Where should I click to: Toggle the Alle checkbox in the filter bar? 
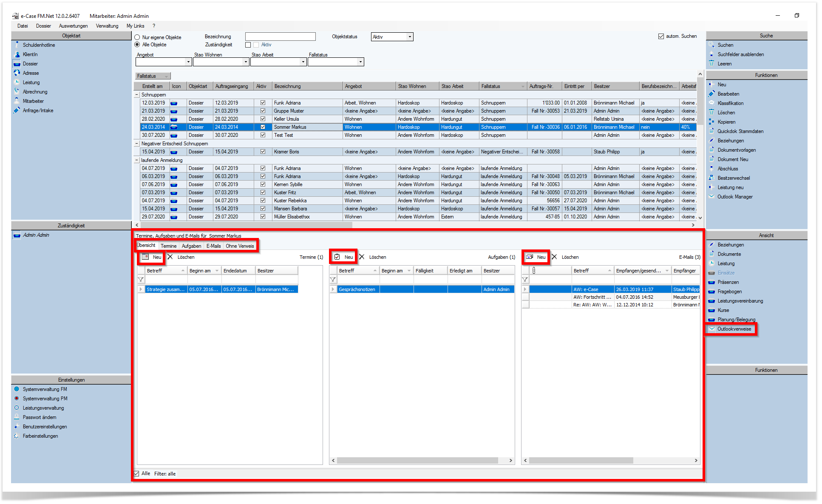[137, 473]
